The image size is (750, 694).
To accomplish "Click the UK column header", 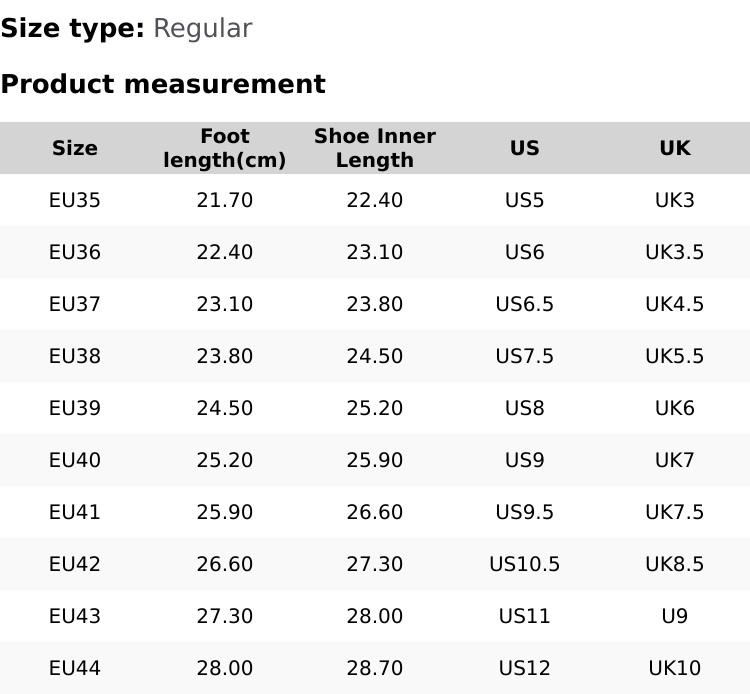I will pos(675,148).
